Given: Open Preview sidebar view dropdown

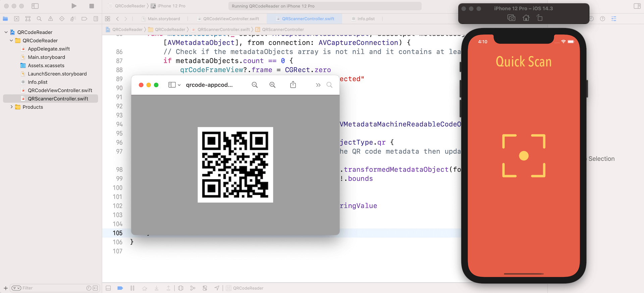Looking at the screenshot, I should [x=174, y=85].
